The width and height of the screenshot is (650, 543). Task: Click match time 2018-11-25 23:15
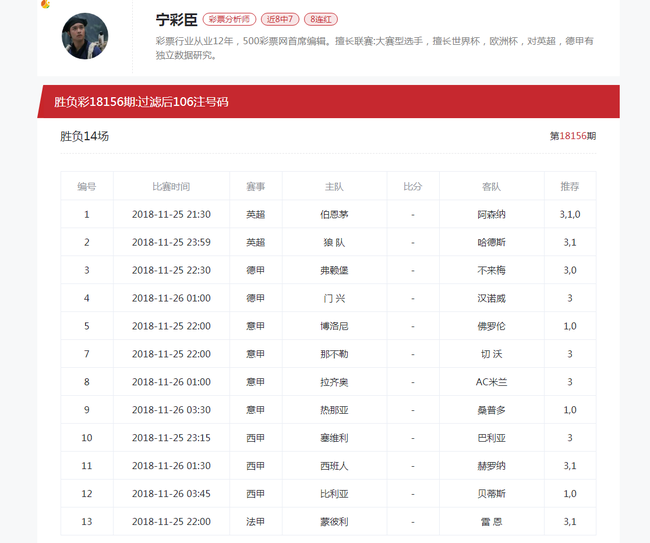pos(171,438)
